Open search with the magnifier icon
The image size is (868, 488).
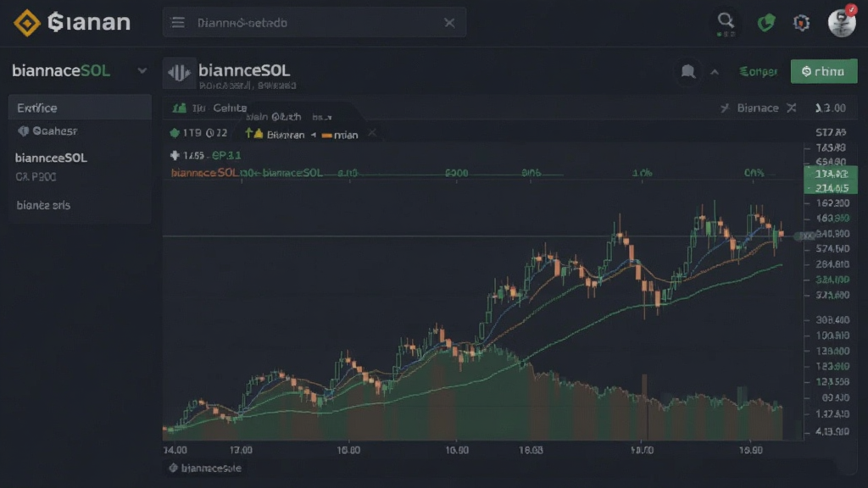click(726, 21)
